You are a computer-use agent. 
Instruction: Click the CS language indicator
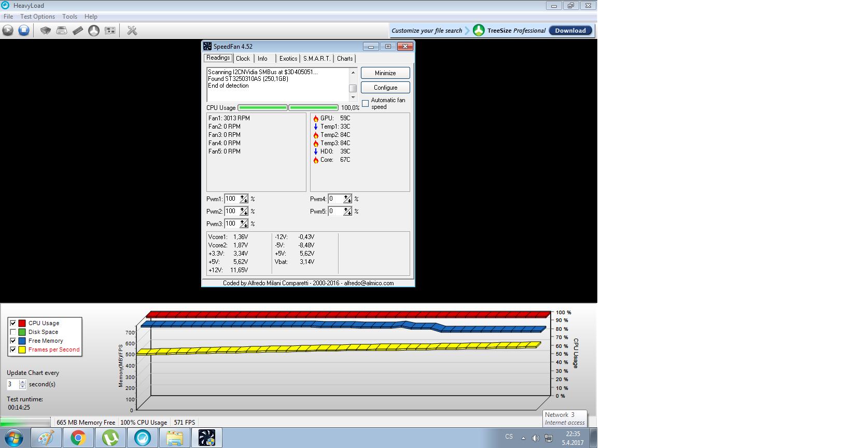pyautogui.click(x=509, y=437)
